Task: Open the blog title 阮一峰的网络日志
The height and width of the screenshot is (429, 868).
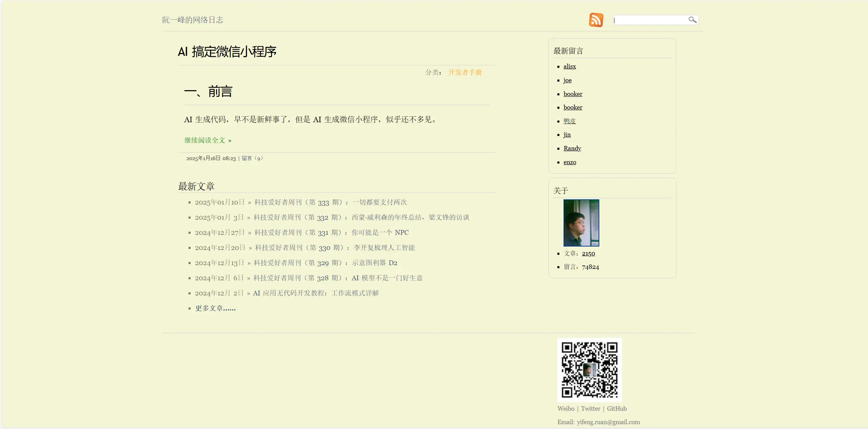Action: (x=193, y=20)
